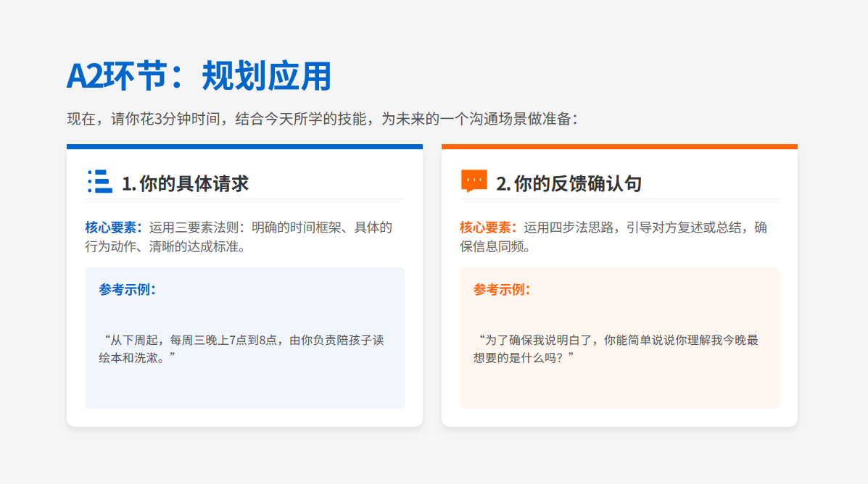Select the example quote starting with 从下周起
This screenshot has height=484, width=868.
pyautogui.click(x=244, y=349)
